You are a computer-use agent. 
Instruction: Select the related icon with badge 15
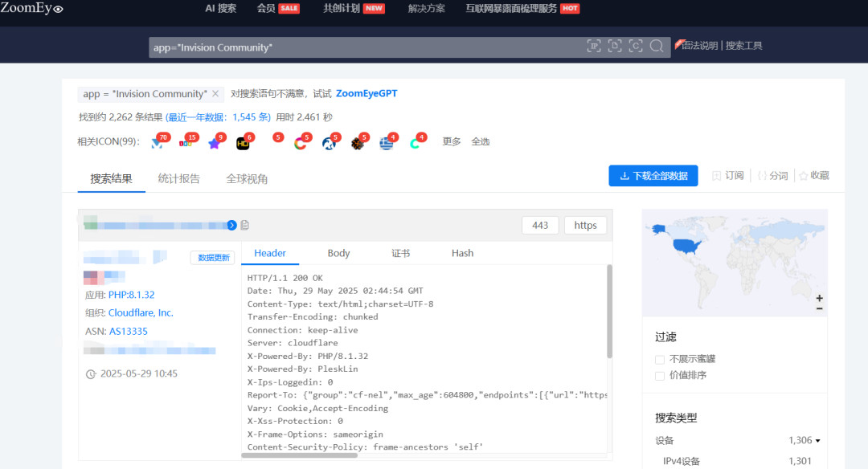click(186, 143)
